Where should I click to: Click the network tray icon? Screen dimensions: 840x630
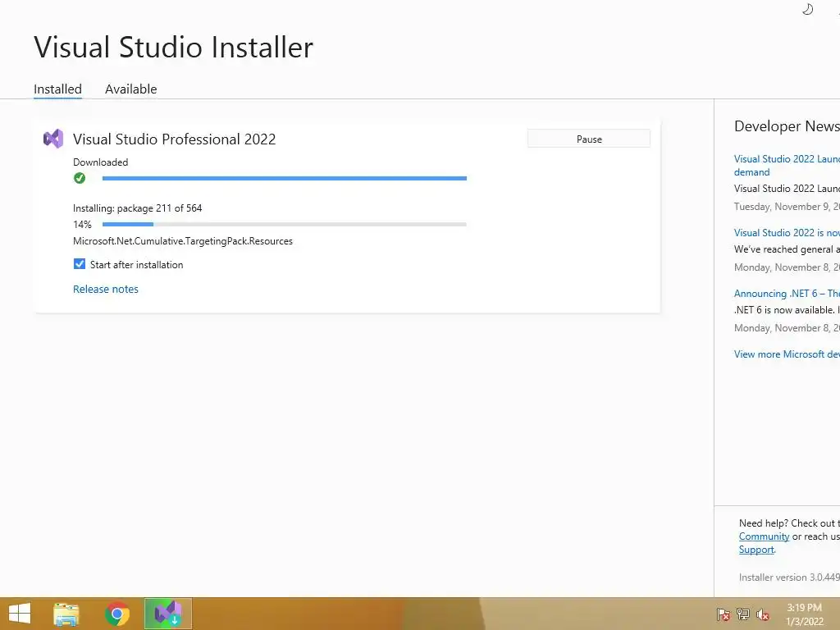[743, 614]
